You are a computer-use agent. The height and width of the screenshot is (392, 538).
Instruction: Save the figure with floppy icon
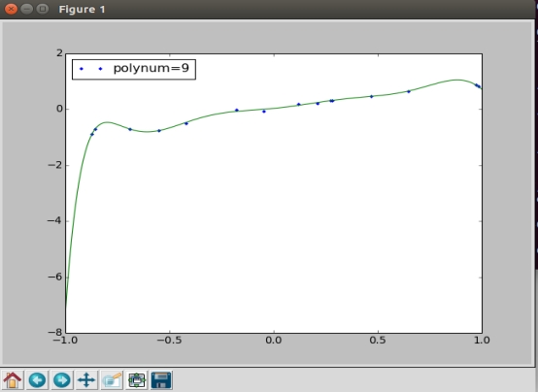click(x=161, y=380)
